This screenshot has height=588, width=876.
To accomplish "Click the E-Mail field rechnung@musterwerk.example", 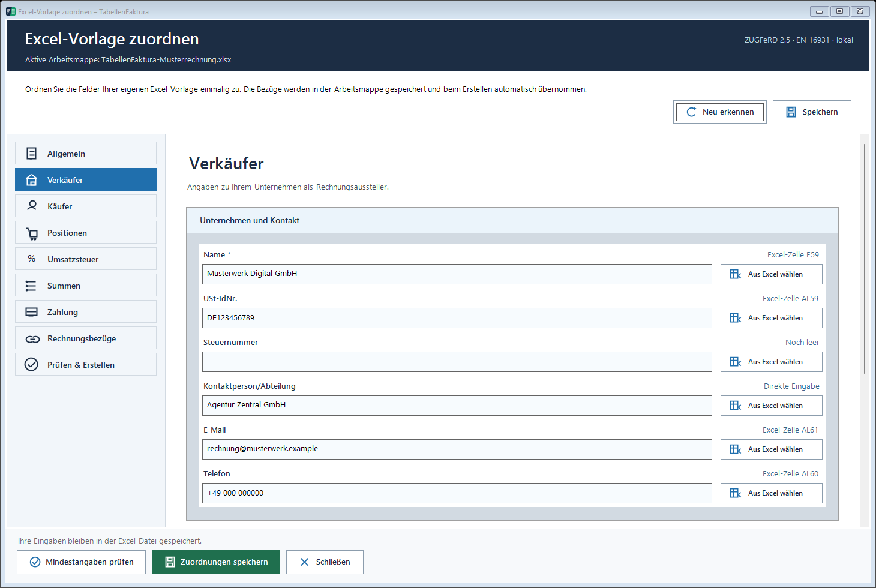I will 457,449.
